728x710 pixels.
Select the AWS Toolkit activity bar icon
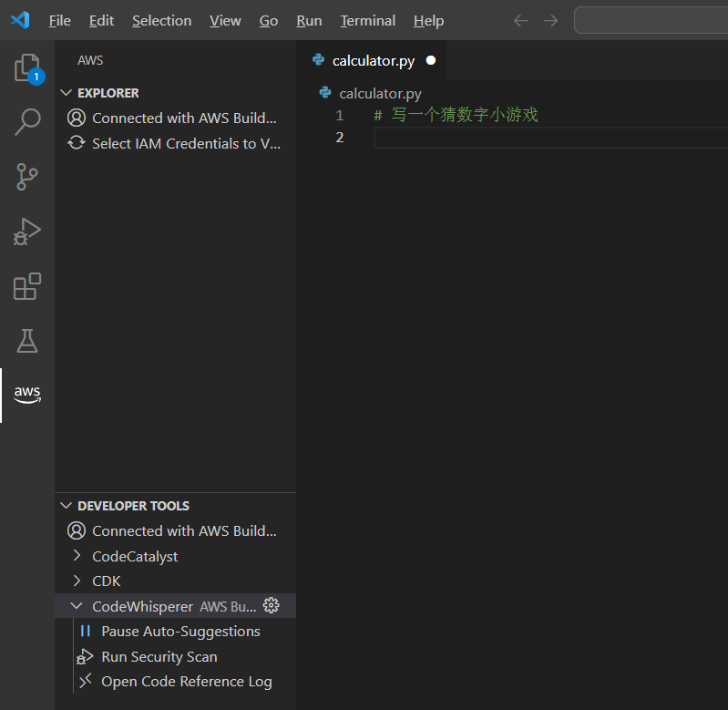[x=27, y=395]
